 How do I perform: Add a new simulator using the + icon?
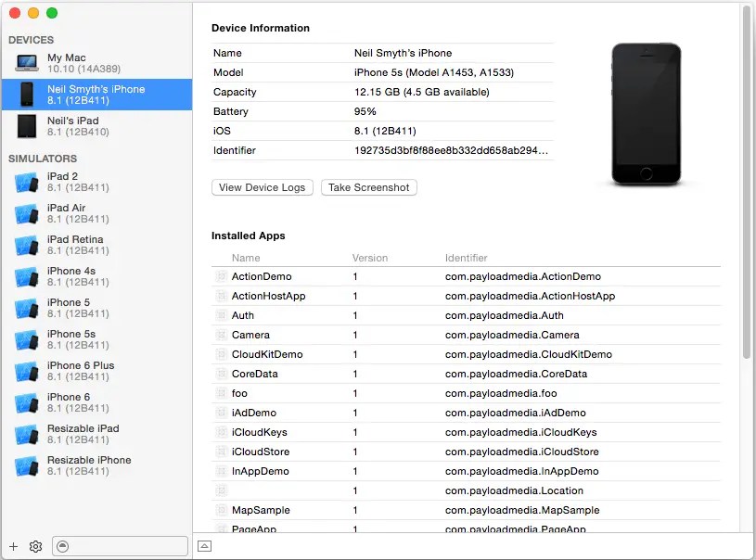click(x=12, y=546)
